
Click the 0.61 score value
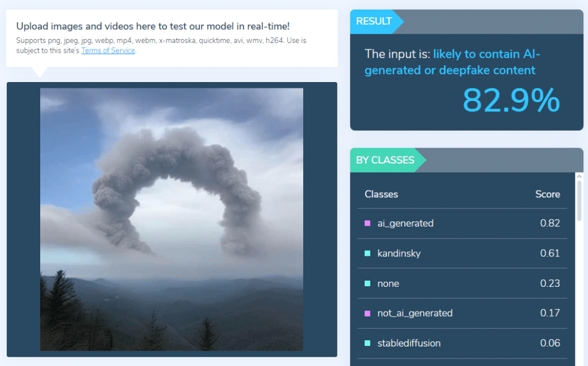[x=550, y=253]
